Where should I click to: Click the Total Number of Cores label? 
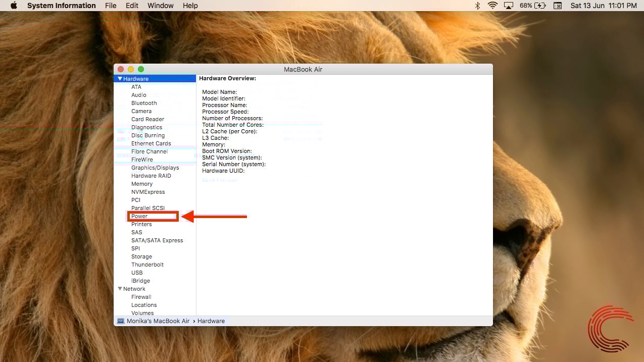point(233,125)
